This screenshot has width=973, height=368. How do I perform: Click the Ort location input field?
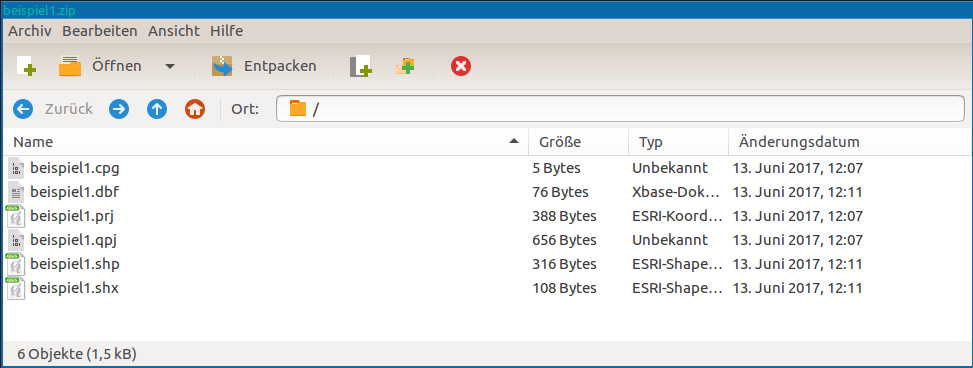pyautogui.click(x=621, y=109)
